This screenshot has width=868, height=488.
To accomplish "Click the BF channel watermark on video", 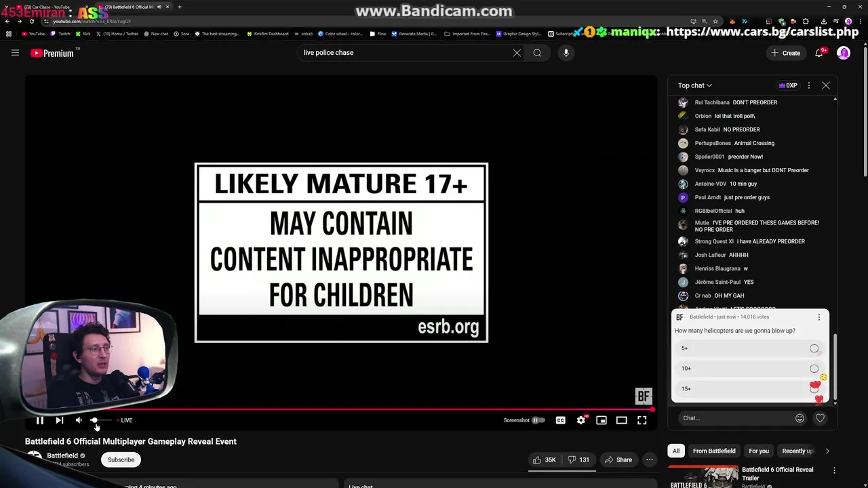I will (x=644, y=396).
